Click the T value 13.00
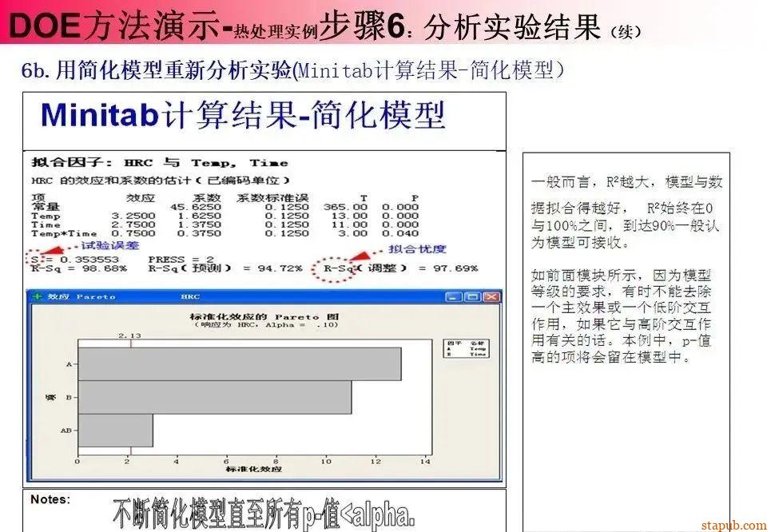Viewport: 767px width, 532px height. point(349,216)
